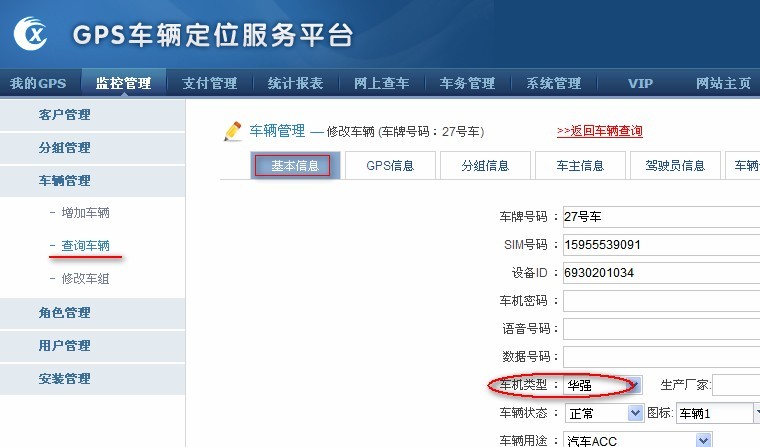Expand the 车辆用途 dropdown
760x447 pixels.
pos(637,440)
